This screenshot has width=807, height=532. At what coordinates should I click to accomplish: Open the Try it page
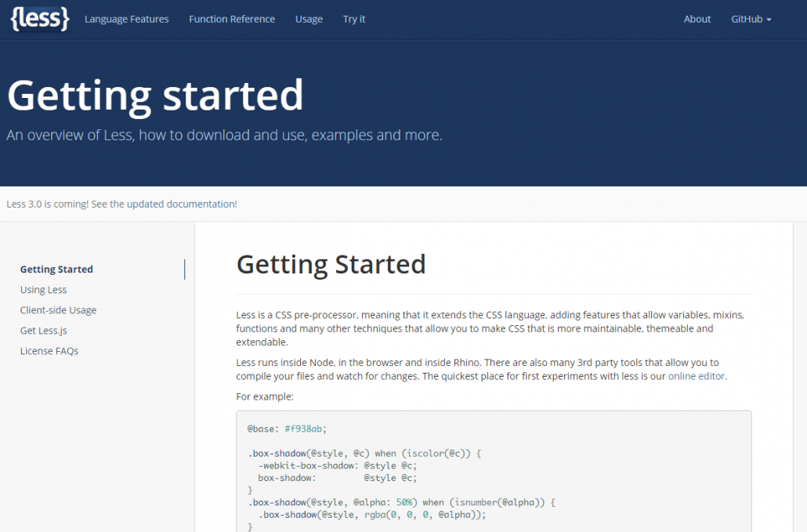[354, 19]
